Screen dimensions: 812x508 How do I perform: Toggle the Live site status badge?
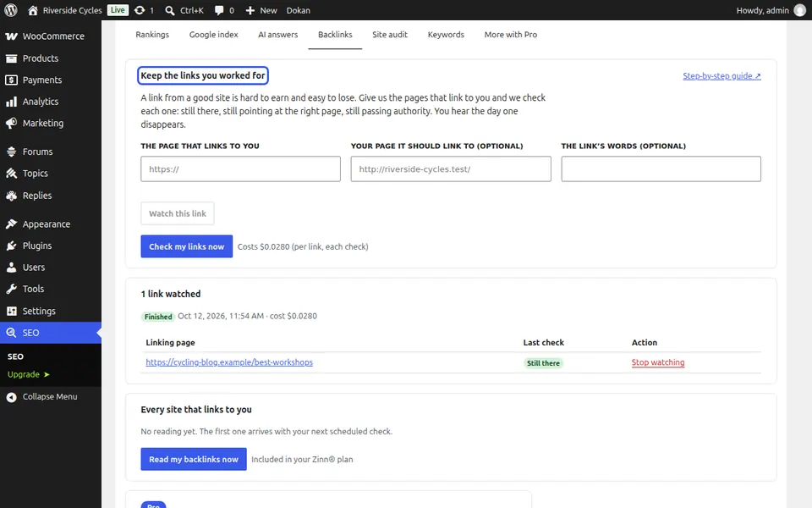point(118,10)
